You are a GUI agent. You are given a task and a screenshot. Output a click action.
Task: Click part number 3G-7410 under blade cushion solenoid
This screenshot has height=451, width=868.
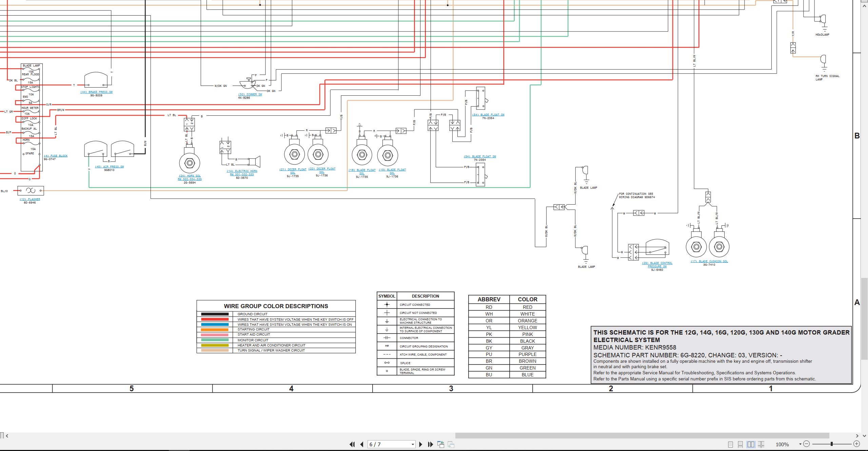(709, 265)
